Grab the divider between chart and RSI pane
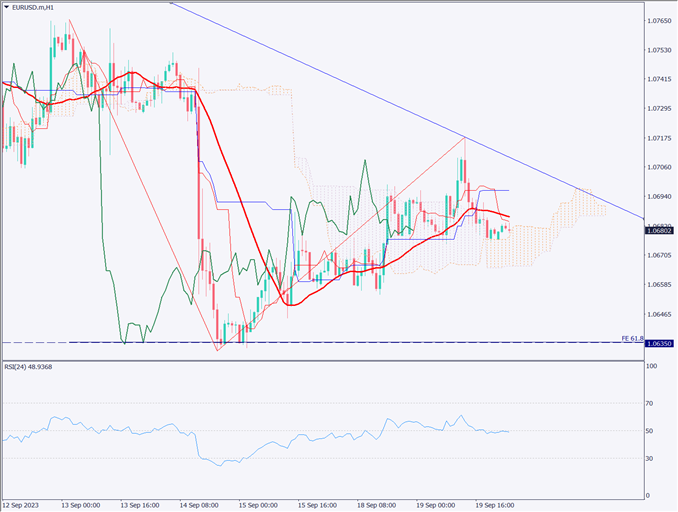The width and height of the screenshot is (678, 512). tap(320, 359)
